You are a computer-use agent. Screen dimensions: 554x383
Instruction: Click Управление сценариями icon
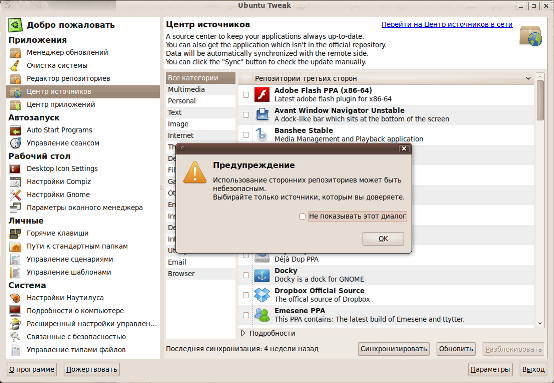(15, 259)
